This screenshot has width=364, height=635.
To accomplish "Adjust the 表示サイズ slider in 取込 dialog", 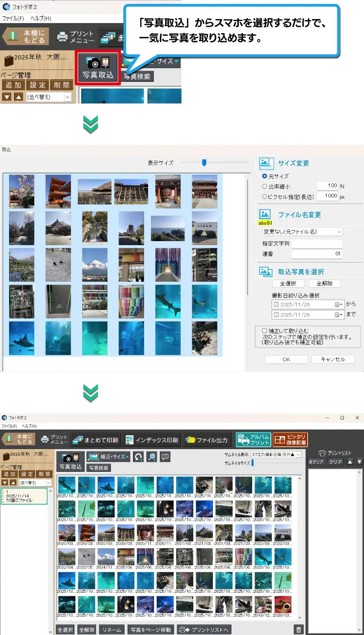I will (x=204, y=162).
